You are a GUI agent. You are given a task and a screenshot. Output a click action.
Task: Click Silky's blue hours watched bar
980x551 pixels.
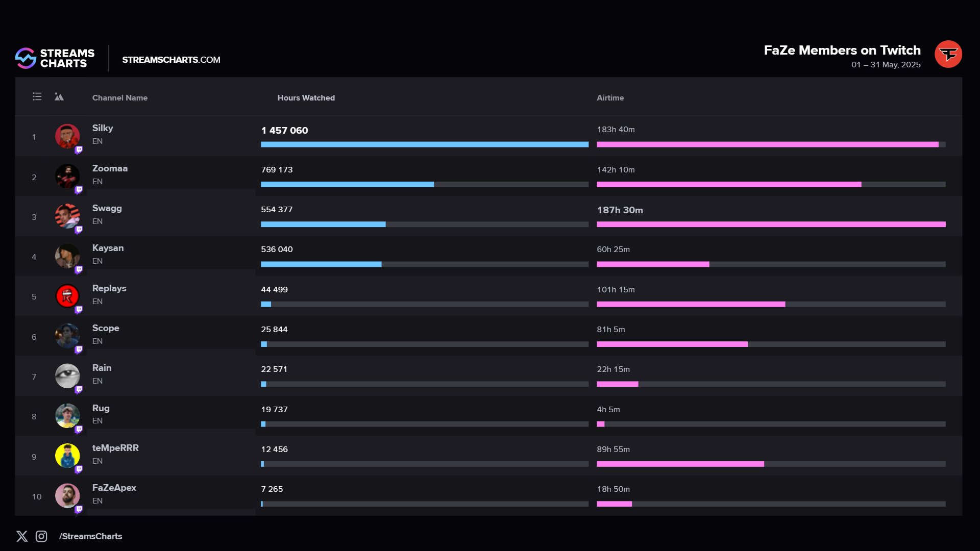click(424, 144)
